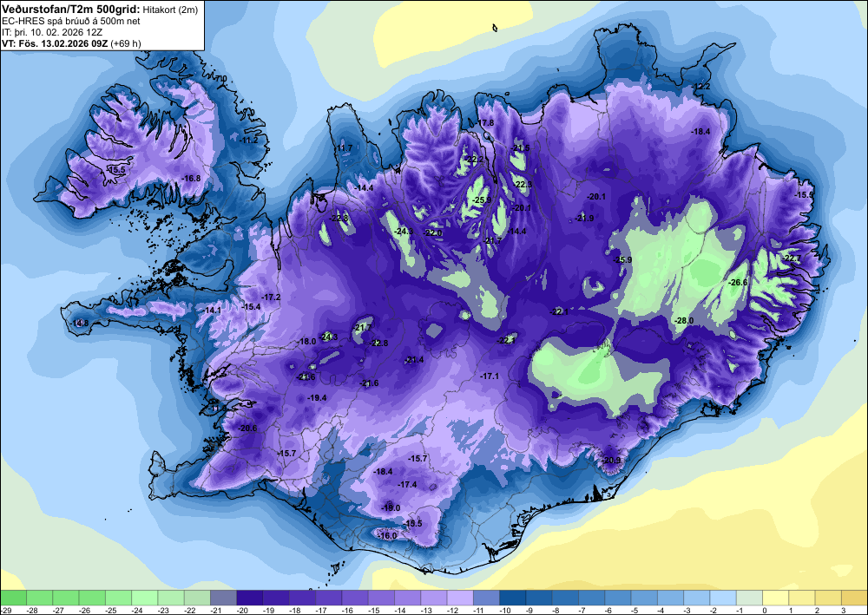The image size is (868, 615).
Task: Click the initial time "IT: þri. 10. 02. 2026 12Z"
Action: tap(52, 32)
